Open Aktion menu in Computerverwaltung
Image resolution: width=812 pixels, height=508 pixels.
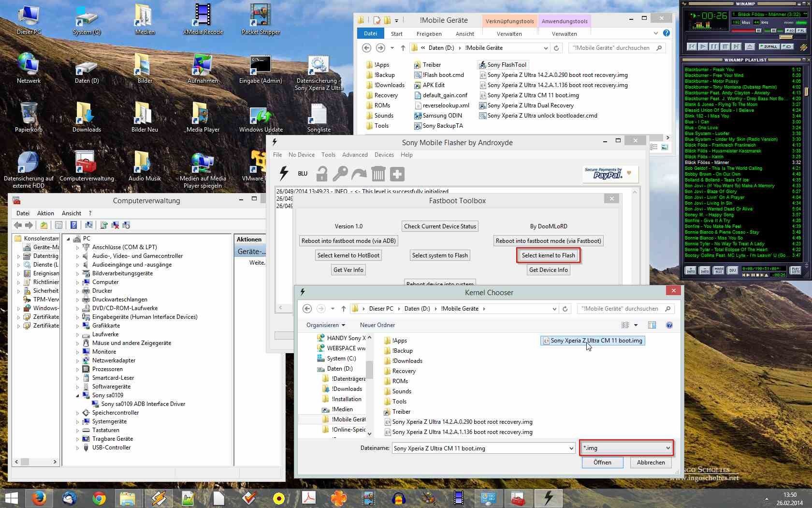tap(45, 213)
